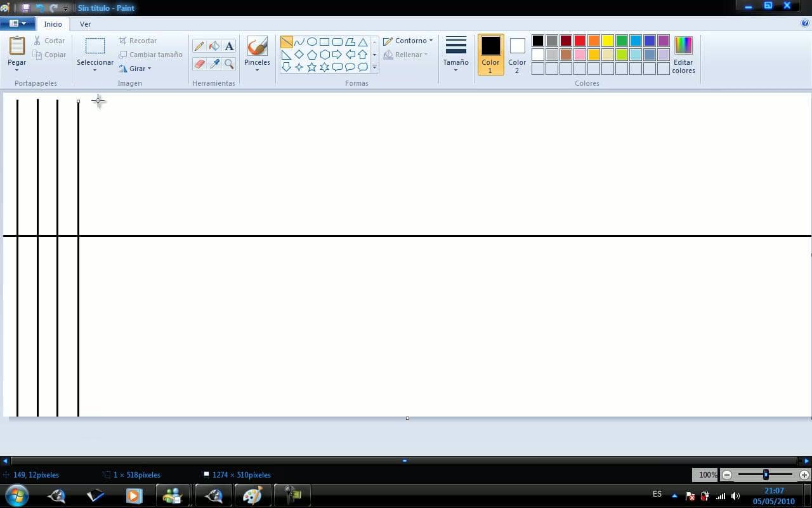This screenshot has height=508, width=812.
Task: Save using the quick access Save icon
Action: coord(25,8)
